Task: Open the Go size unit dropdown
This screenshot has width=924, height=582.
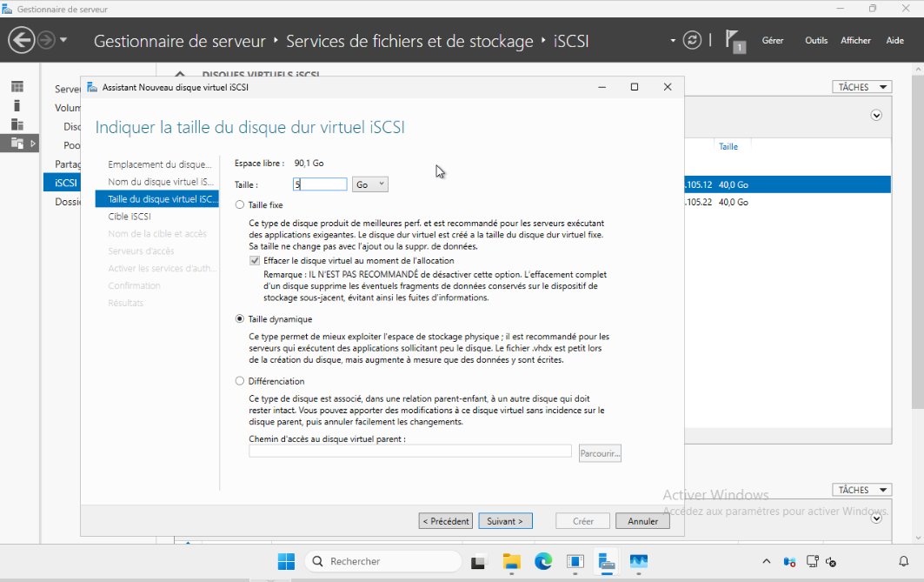Action: click(x=370, y=184)
